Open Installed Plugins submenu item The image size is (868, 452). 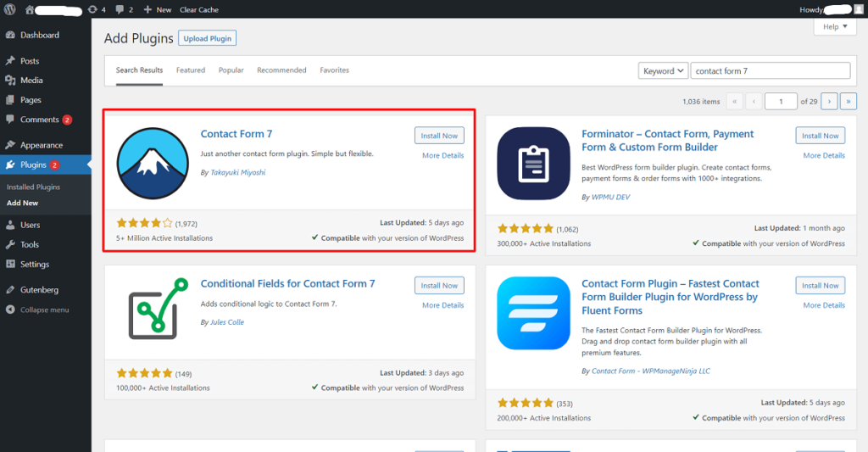pyautogui.click(x=33, y=187)
